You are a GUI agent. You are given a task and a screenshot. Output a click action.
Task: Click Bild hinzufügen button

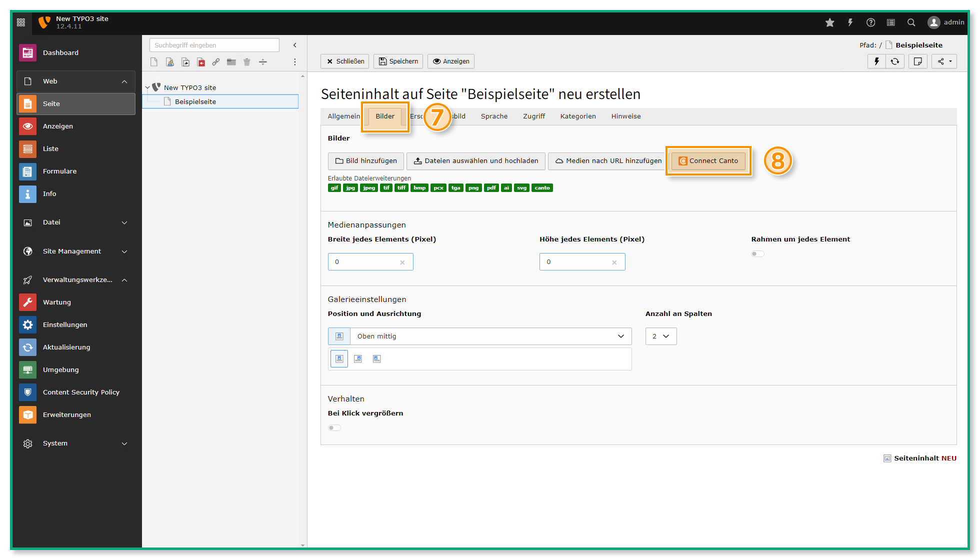coord(366,160)
